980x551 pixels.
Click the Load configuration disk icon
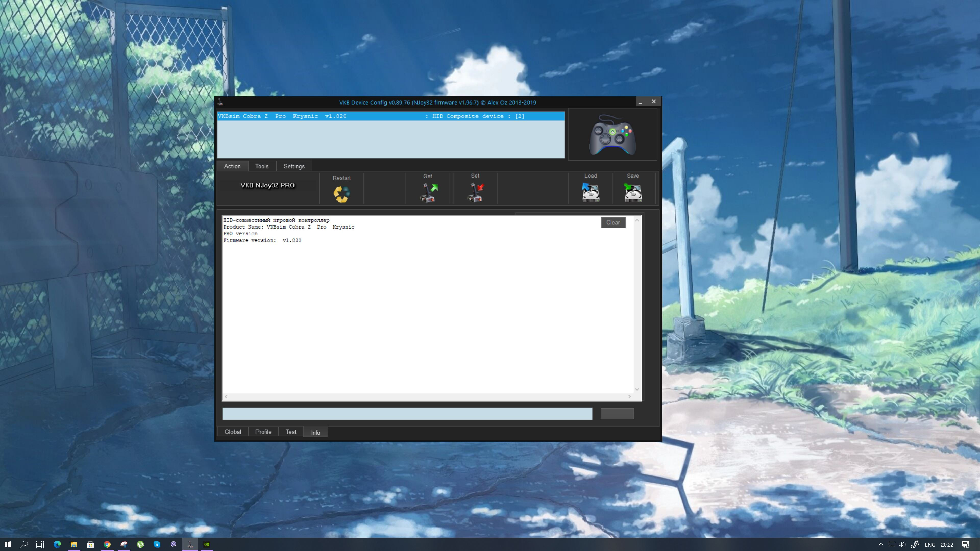591,192
